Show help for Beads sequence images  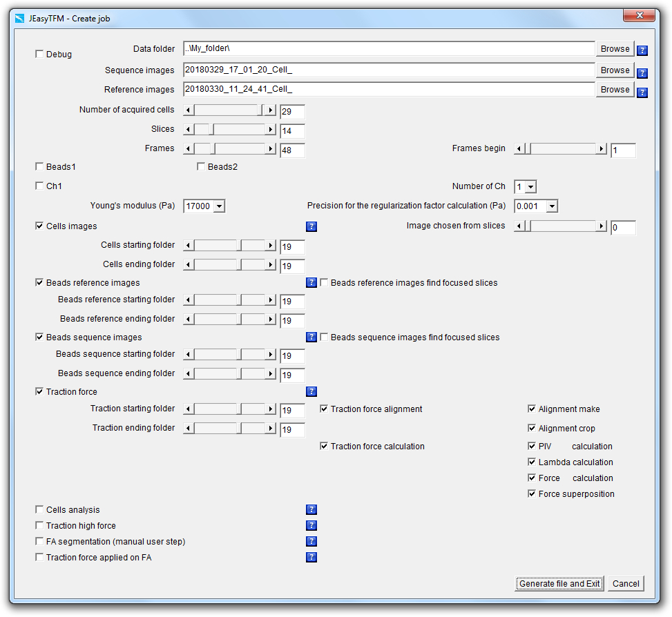[311, 337]
